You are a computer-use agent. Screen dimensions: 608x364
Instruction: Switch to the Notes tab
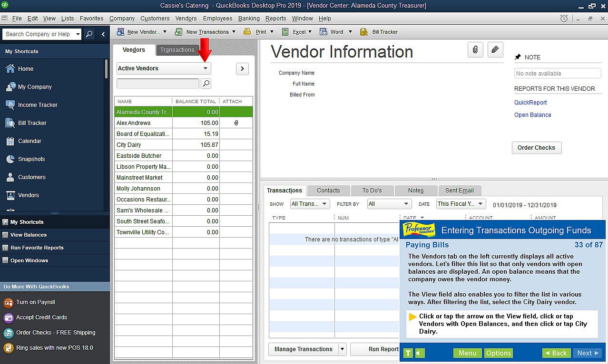(416, 191)
